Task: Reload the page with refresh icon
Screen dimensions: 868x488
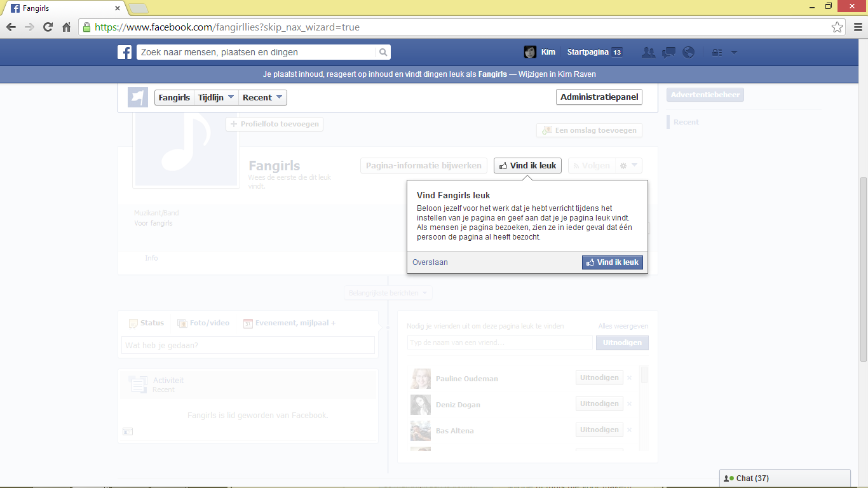Action: click(x=48, y=27)
